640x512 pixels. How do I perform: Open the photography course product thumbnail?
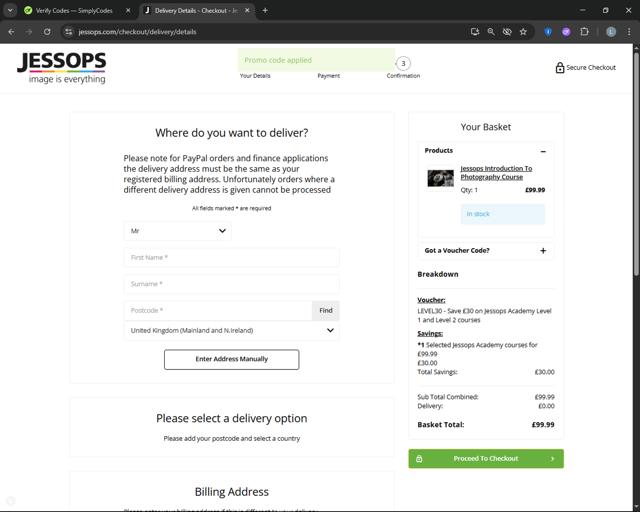click(x=440, y=178)
